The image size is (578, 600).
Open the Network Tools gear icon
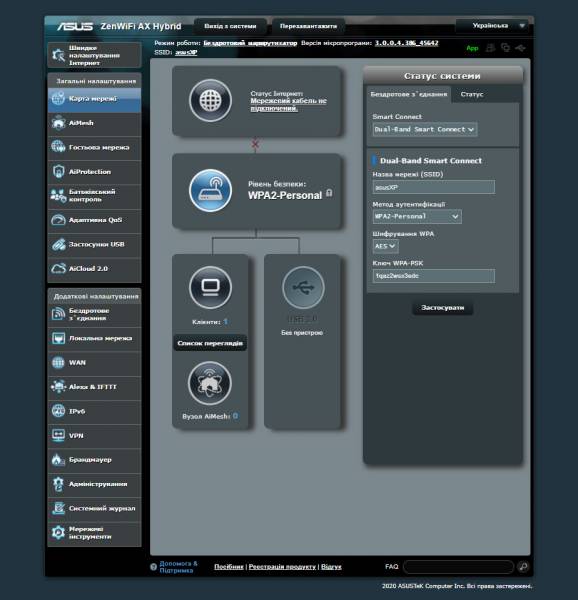59,533
